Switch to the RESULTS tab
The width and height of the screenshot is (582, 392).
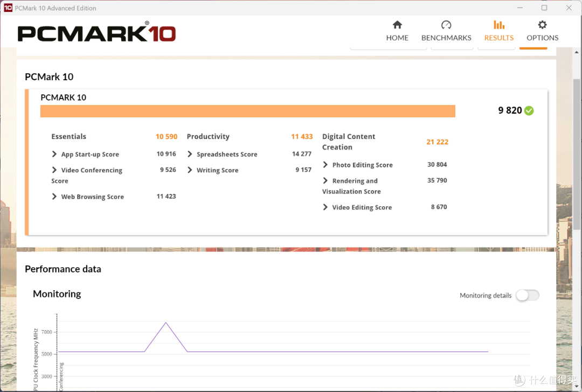pos(499,31)
